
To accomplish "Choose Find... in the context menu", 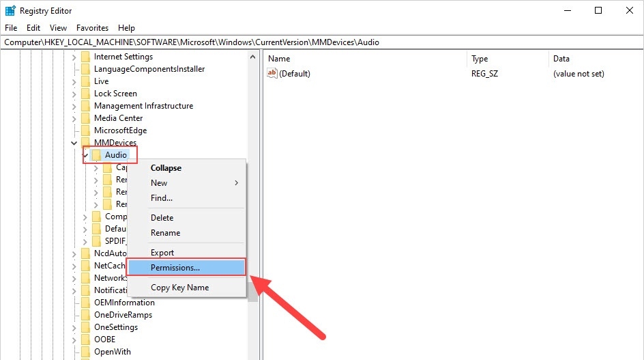I will (x=186, y=198).
